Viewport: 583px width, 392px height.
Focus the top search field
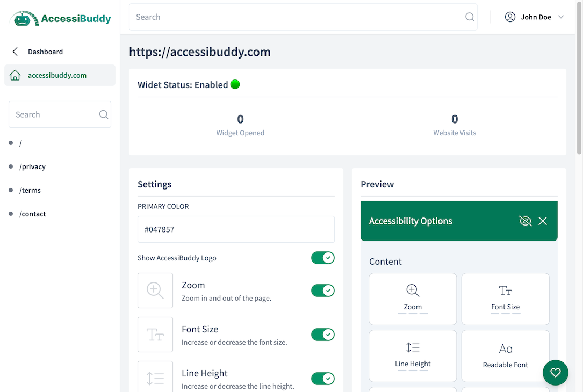point(303,17)
